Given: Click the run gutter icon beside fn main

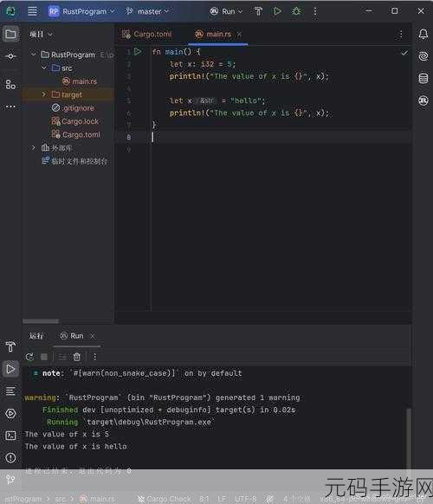Looking at the screenshot, I should (138, 51).
